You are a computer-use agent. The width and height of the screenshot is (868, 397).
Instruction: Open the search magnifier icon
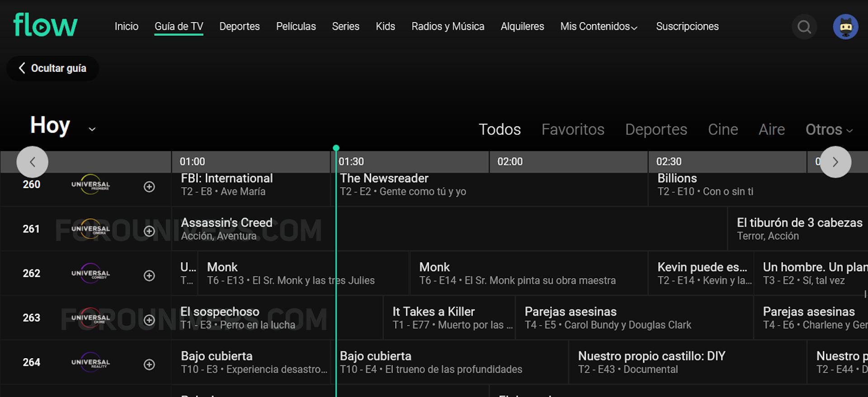(804, 27)
